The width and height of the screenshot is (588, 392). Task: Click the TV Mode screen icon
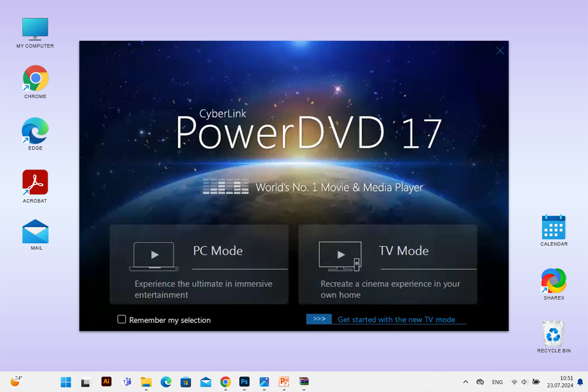340,257
